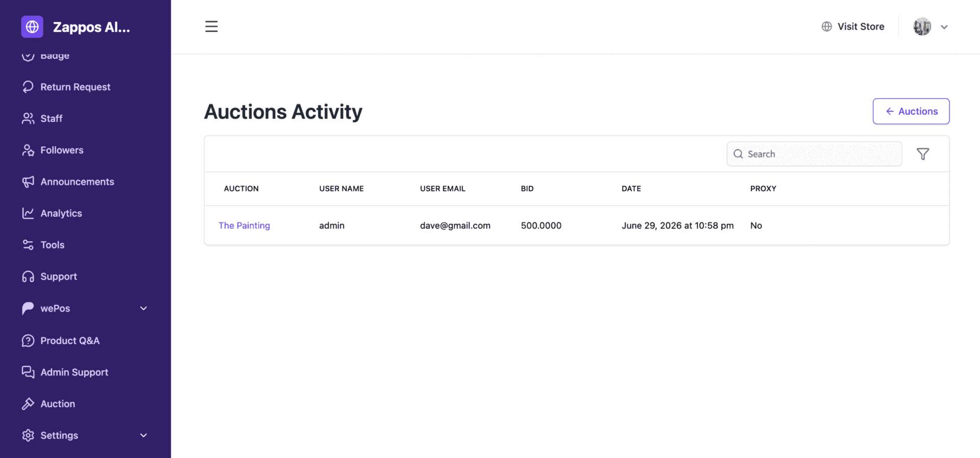Click the Settings gear icon

[x=28, y=436]
